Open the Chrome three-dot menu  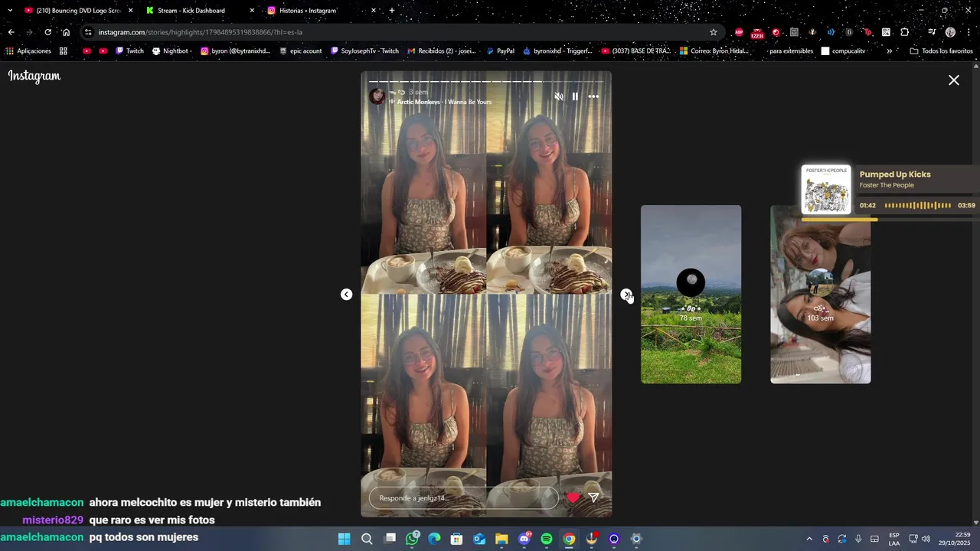[x=968, y=32]
